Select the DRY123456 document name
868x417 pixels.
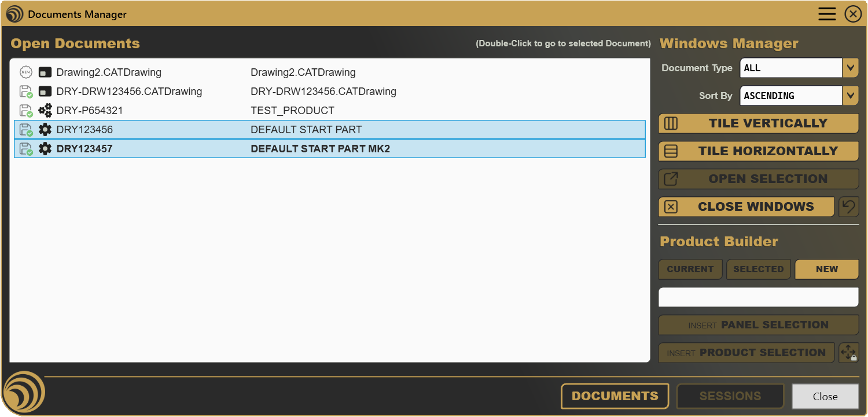coord(84,130)
